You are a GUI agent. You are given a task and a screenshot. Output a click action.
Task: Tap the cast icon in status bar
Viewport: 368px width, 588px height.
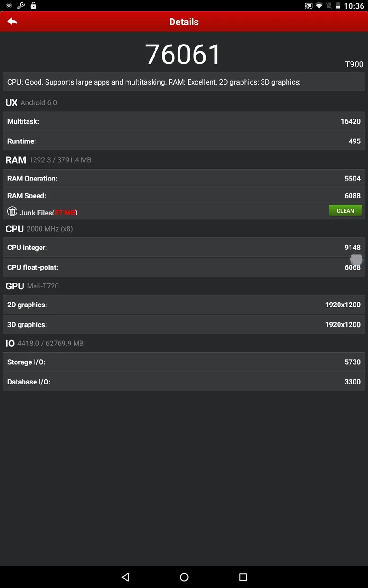[x=309, y=6]
